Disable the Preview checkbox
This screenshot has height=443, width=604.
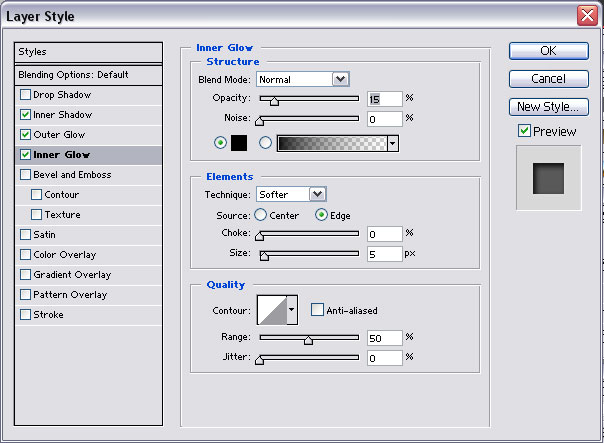click(524, 131)
